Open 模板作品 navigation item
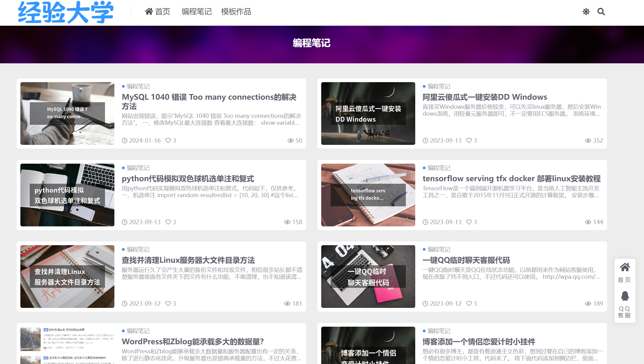The image size is (644, 364). pyautogui.click(x=236, y=12)
